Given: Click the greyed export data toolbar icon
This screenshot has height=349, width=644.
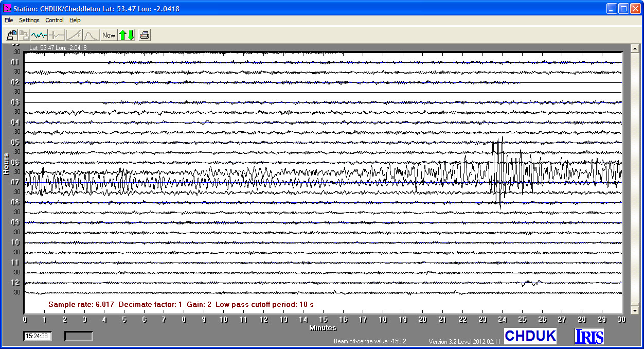Looking at the screenshot, I should [x=24, y=35].
